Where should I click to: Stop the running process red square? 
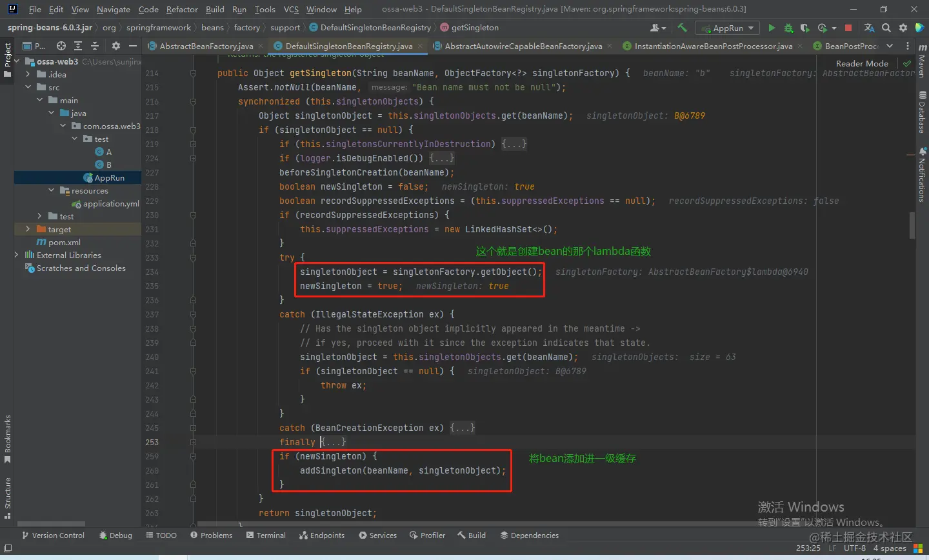(x=848, y=28)
